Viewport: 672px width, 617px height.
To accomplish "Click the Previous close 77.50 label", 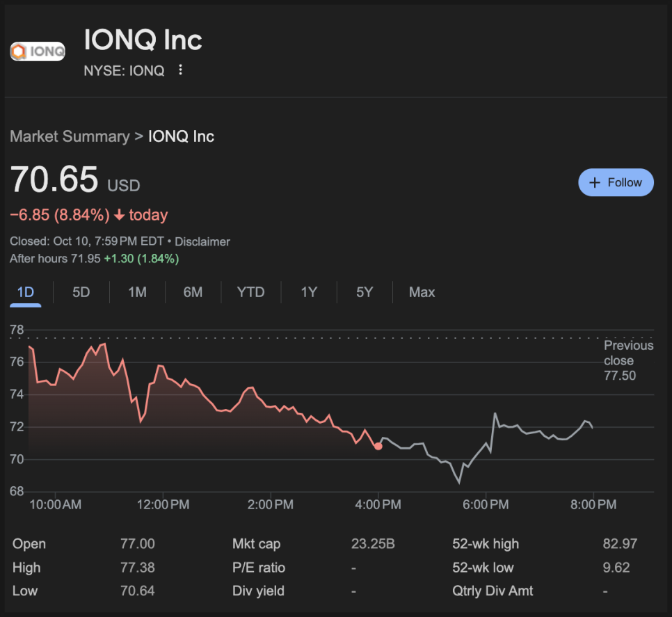I will 628,360.
